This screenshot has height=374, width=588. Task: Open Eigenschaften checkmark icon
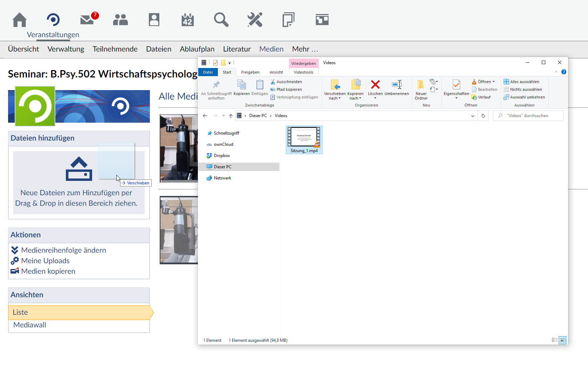click(456, 85)
